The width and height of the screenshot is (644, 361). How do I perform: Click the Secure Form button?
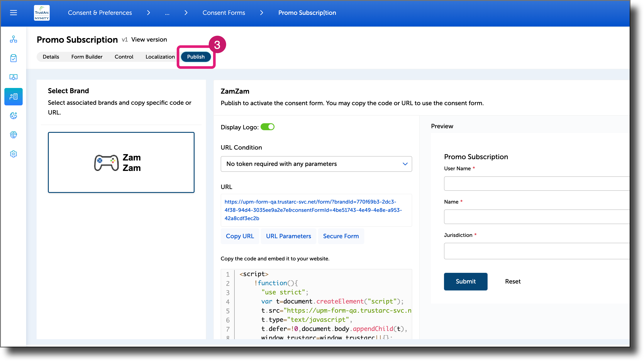coord(341,236)
